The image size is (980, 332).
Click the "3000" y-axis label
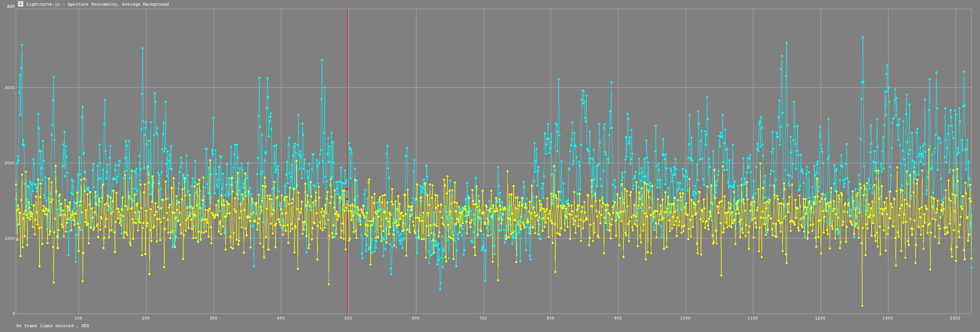9,88
